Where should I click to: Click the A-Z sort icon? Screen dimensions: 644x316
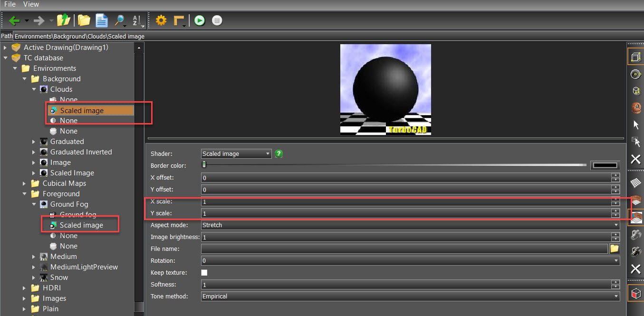pyautogui.click(x=137, y=20)
